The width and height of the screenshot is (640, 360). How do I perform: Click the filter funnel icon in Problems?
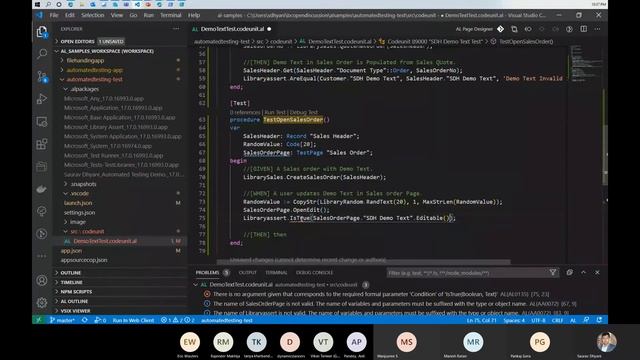[x=553, y=272]
